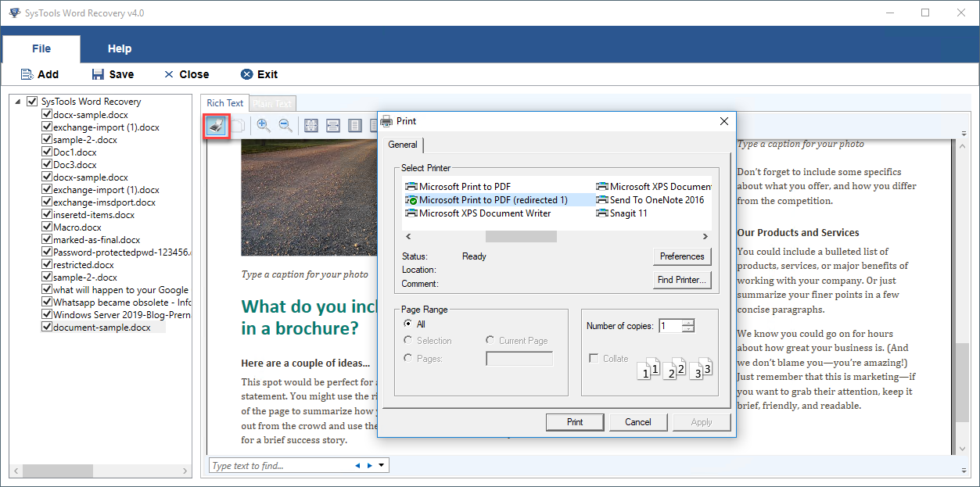Uncheck the marked-as-final.docx checkbox
Viewport: 980px width, 487px height.
click(47, 240)
